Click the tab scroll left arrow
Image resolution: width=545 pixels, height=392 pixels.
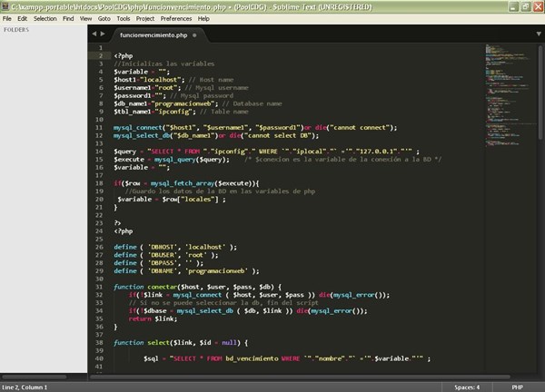94,35
